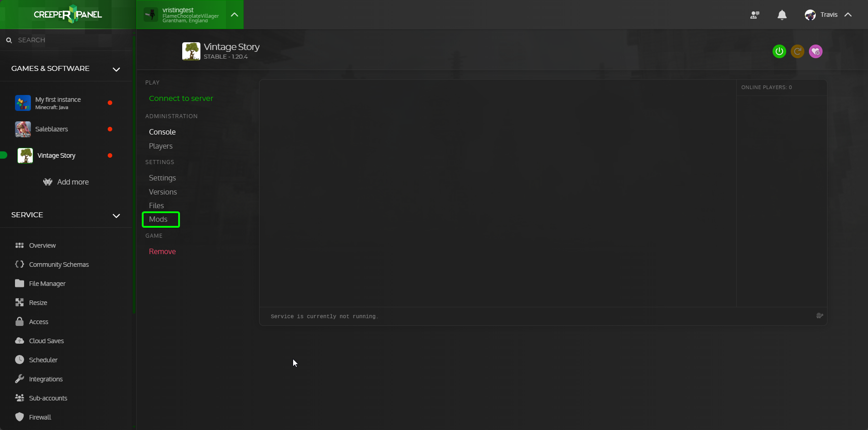
Task: Restart server using orange refresh icon
Action: (798, 51)
